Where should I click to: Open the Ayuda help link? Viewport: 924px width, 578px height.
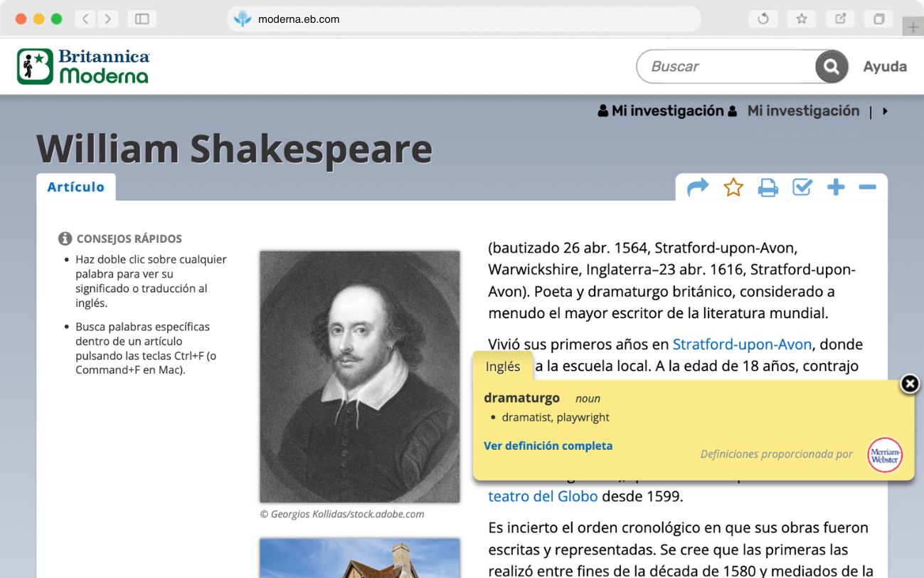click(885, 66)
